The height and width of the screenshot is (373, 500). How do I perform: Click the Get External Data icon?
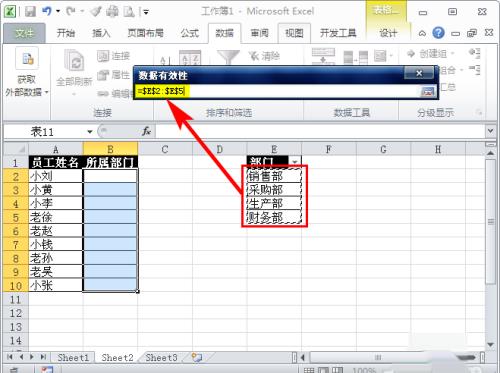[27, 59]
